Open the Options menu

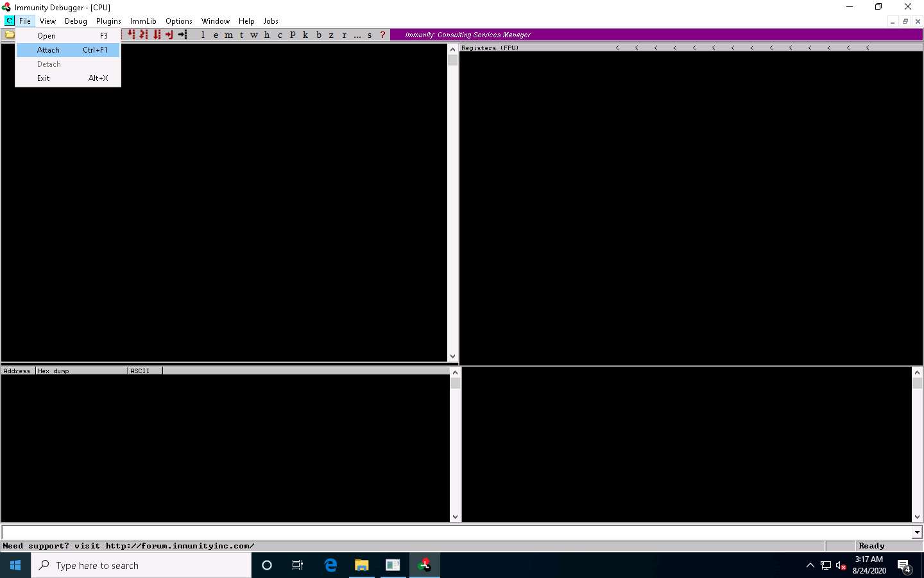click(179, 21)
